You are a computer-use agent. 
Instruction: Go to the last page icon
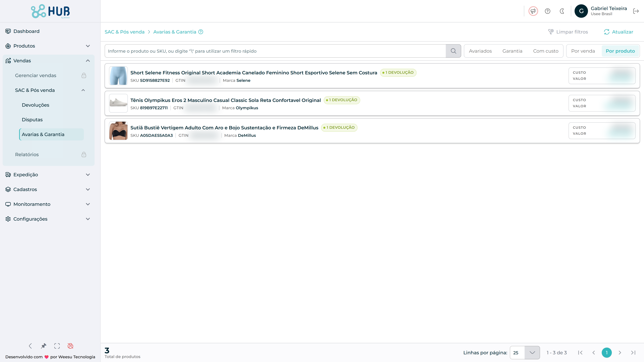coord(633,353)
